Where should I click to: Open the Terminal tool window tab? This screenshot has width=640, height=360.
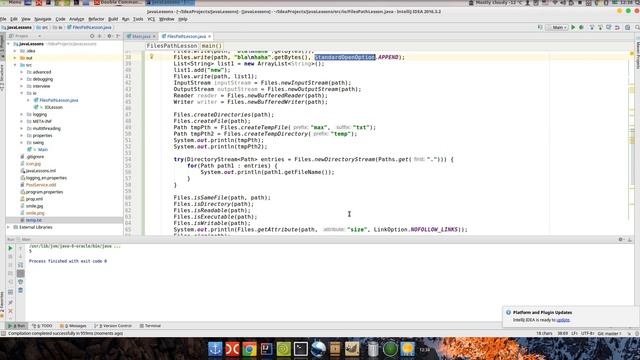pos(151,326)
